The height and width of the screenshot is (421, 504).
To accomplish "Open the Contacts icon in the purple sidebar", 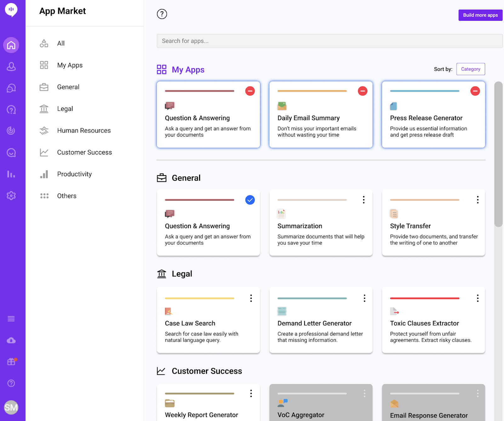I will point(11,66).
